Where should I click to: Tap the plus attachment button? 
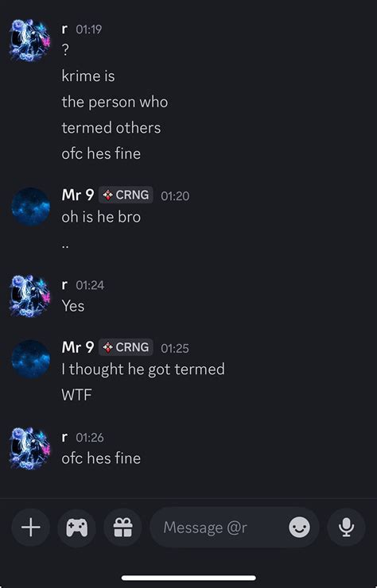[x=30, y=528]
